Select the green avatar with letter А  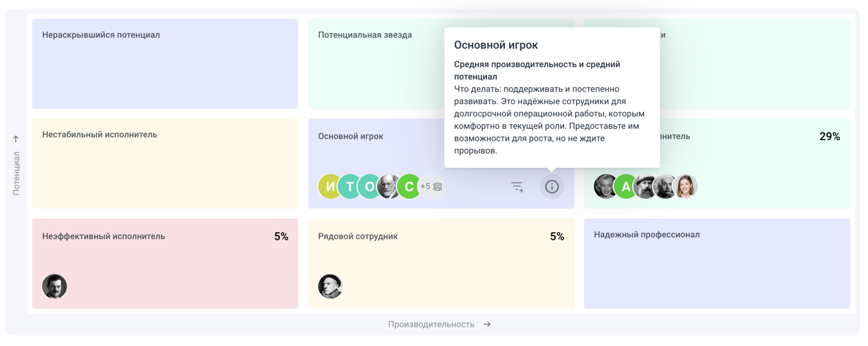coord(626,187)
